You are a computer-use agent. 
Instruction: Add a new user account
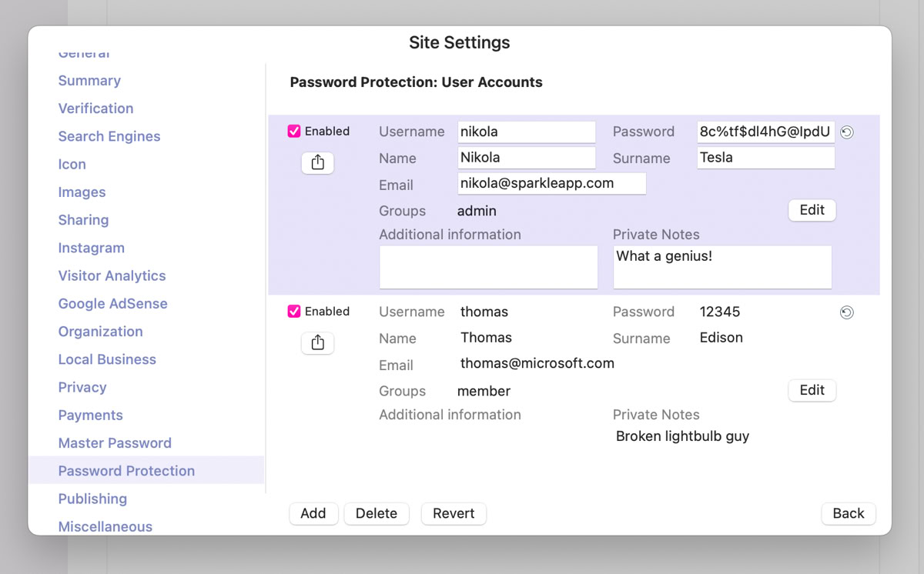click(x=313, y=513)
